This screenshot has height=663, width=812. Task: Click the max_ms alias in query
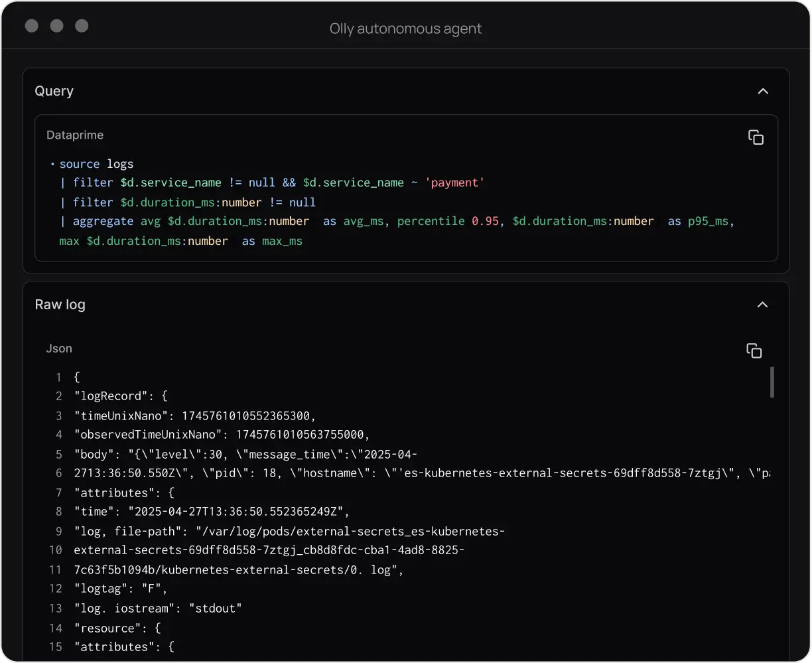click(x=282, y=241)
